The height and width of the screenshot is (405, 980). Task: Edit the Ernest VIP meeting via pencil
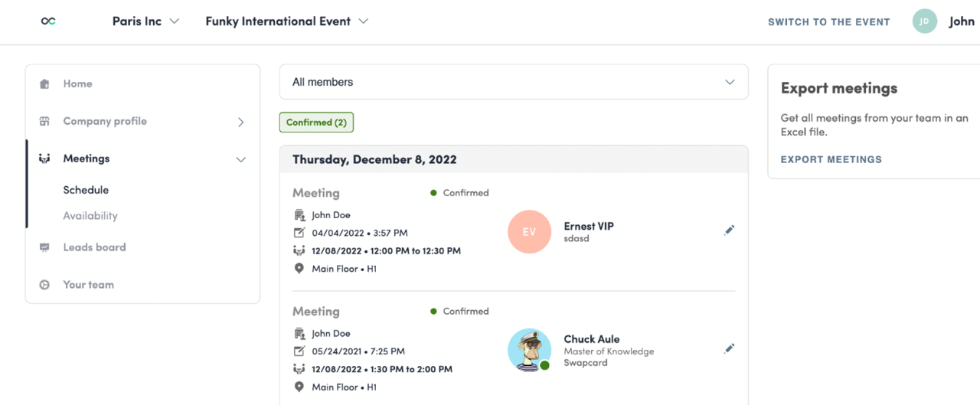pos(729,230)
